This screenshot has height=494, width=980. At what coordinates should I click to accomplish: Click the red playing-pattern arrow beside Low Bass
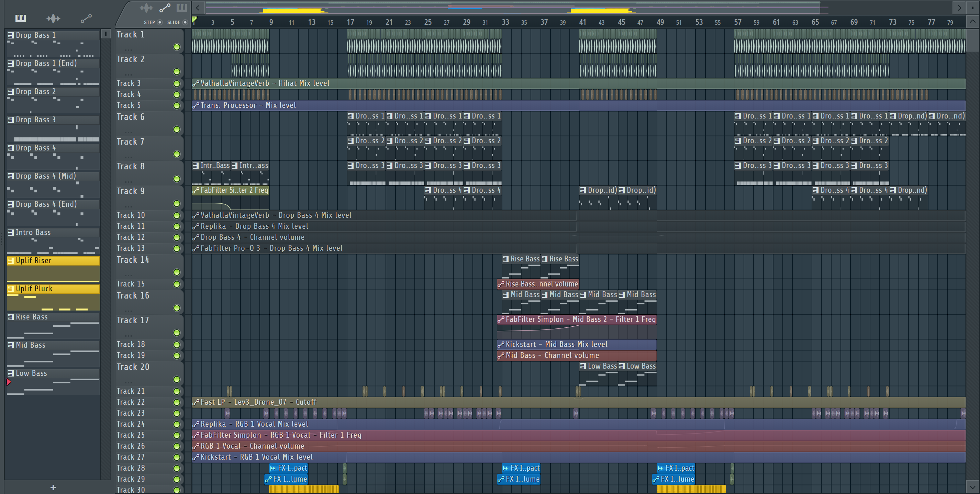click(9, 382)
